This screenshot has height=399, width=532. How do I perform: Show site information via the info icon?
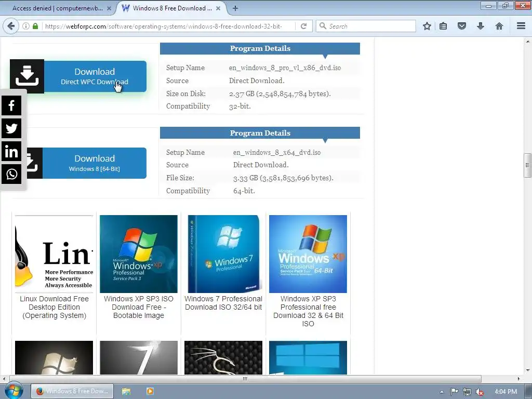click(26, 26)
